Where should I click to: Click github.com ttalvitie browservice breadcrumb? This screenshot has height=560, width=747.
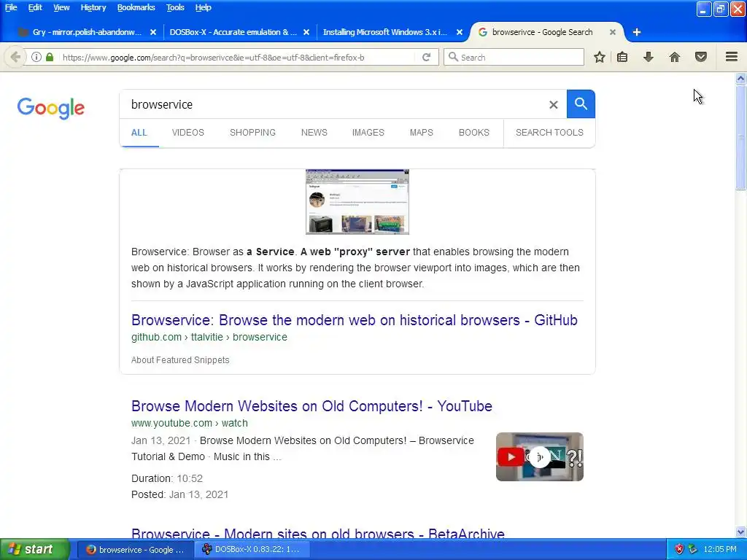[209, 337]
